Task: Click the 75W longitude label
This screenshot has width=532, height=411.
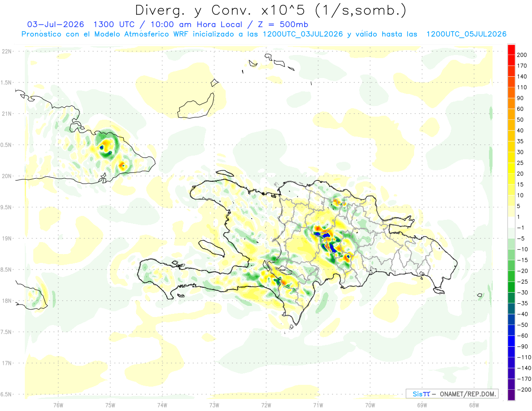Action: 110,405
